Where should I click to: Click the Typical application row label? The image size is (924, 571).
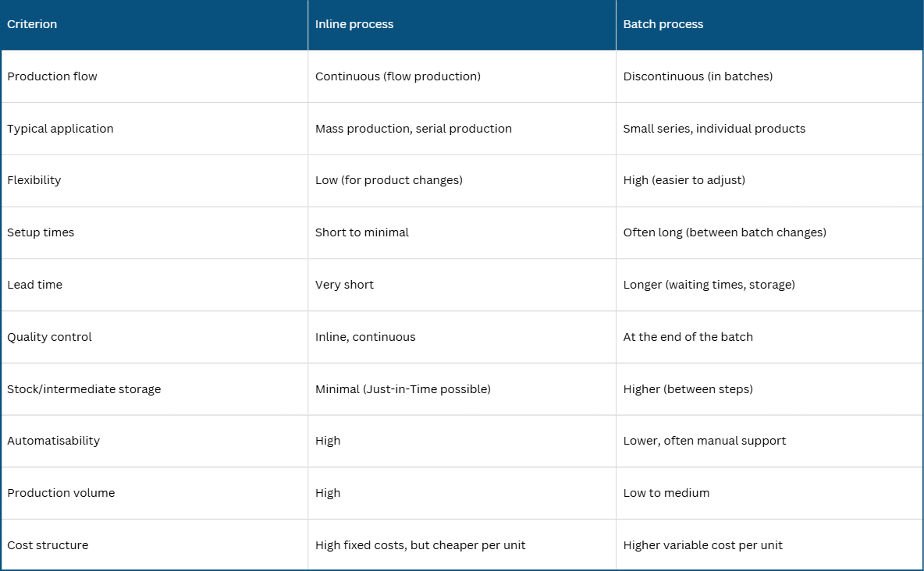tap(154, 129)
